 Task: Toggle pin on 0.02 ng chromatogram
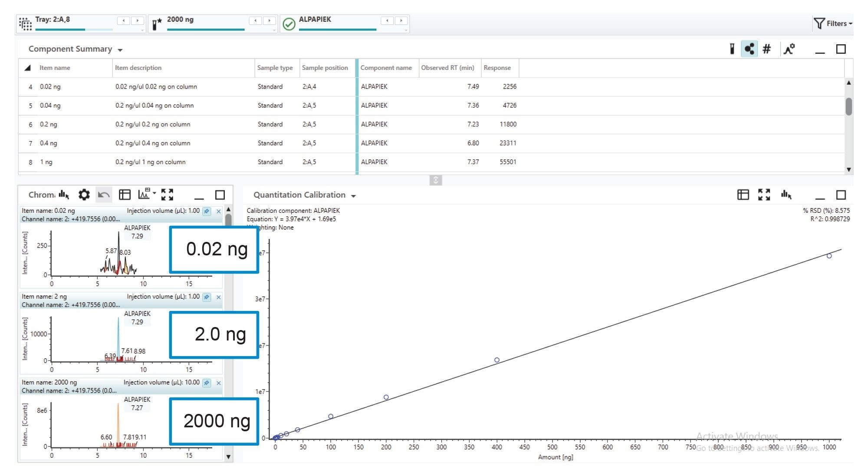(207, 211)
